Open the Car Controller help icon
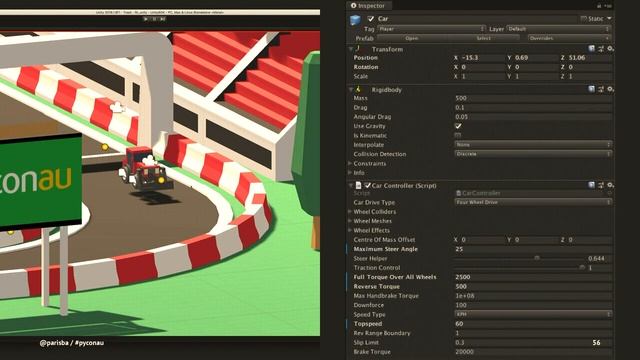The image size is (640, 360). [591, 185]
